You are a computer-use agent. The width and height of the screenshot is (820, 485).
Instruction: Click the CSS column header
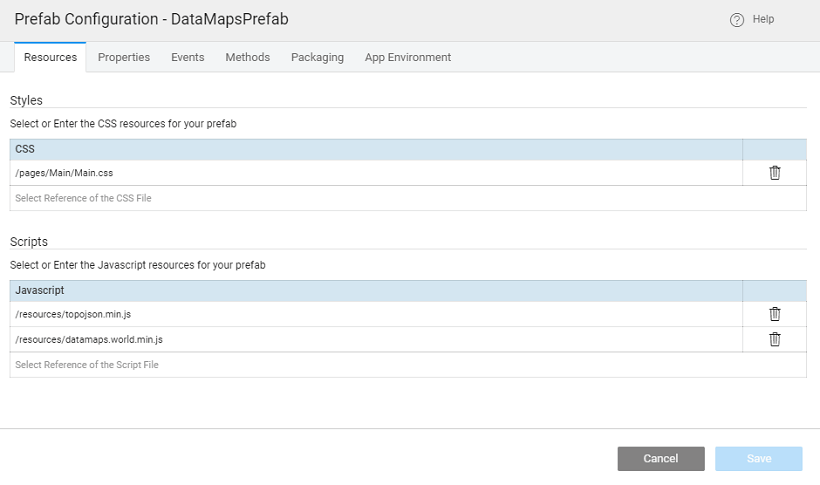(x=26, y=149)
